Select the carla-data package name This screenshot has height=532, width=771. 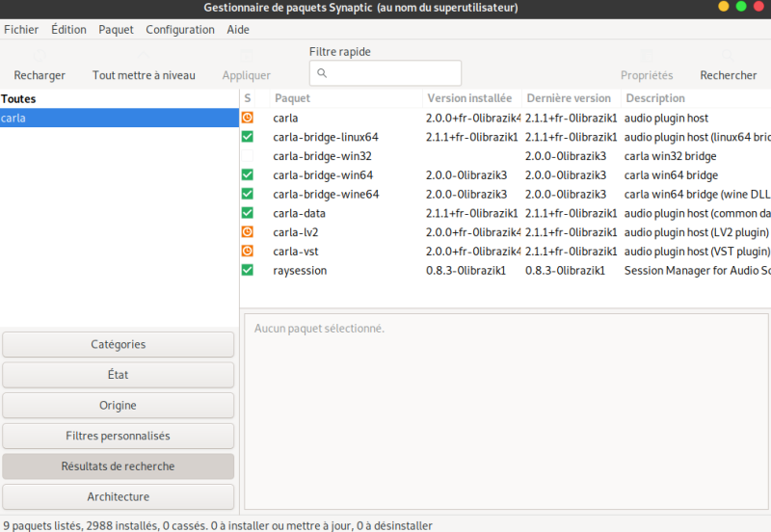(x=299, y=213)
